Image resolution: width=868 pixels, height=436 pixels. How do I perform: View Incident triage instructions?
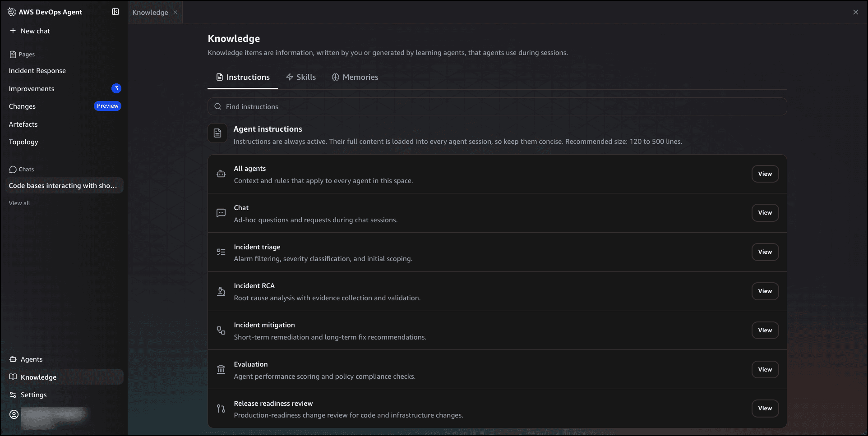pos(765,252)
